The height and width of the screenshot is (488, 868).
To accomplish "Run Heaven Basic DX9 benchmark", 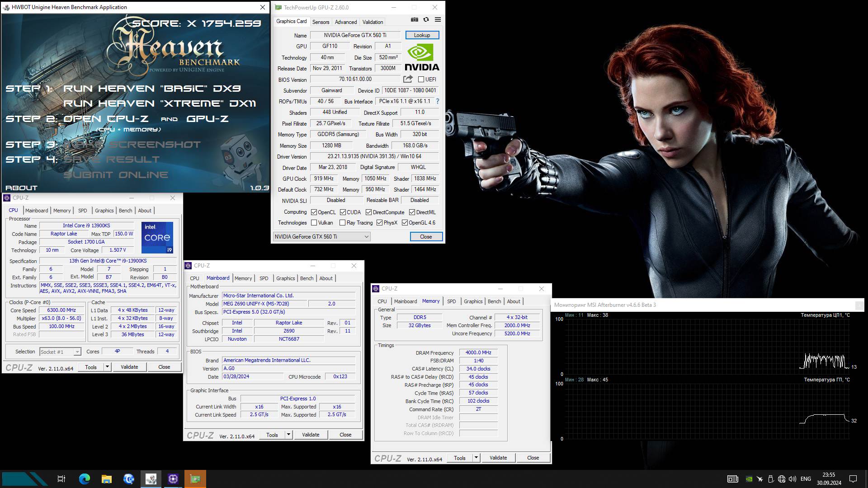I will 152,89.
